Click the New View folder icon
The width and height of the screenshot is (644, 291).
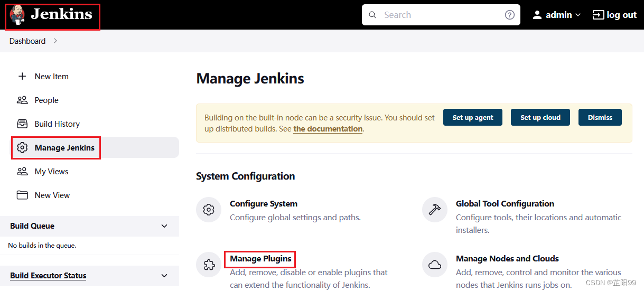coord(22,195)
